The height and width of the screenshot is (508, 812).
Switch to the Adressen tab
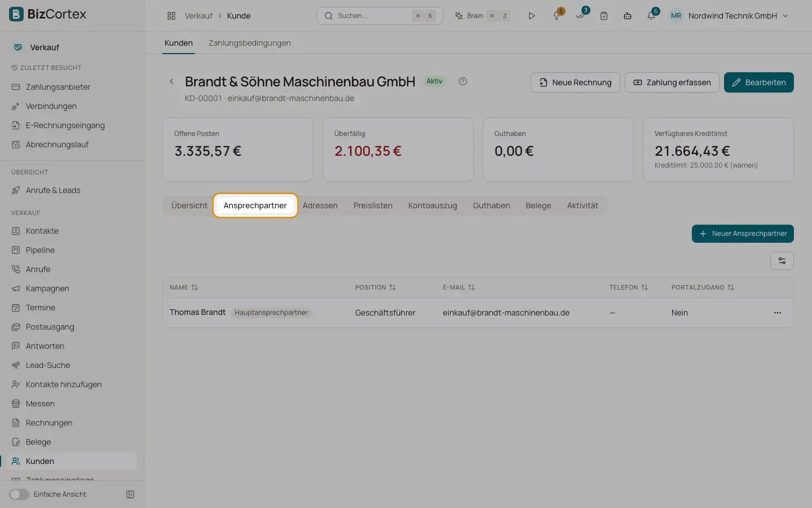click(x=320, y=205)
